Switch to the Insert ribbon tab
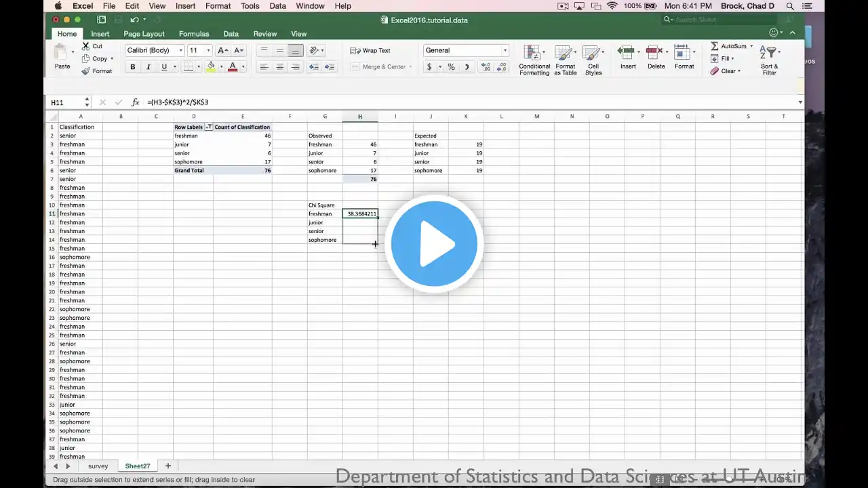 (100, 34)
